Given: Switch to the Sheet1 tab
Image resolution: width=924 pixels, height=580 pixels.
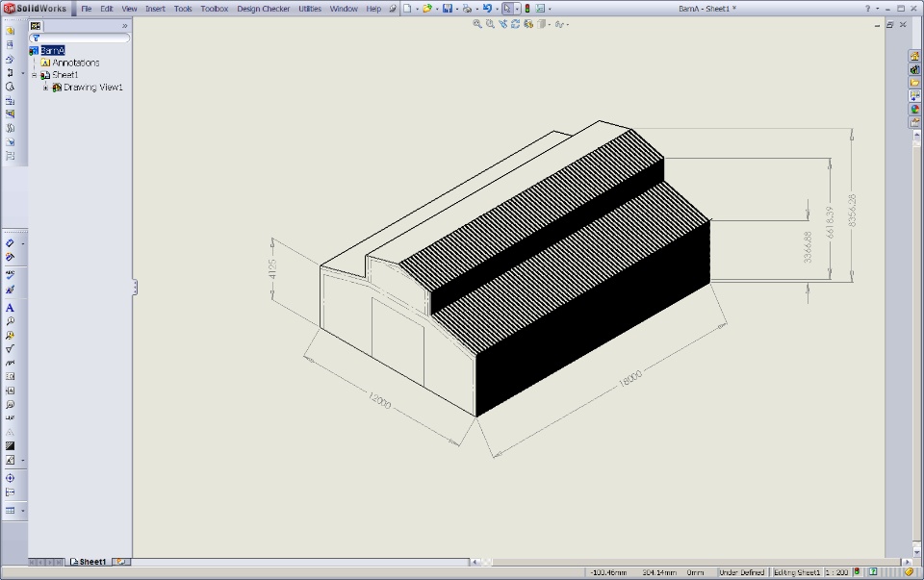Looking at the screenshot, I should pyautogui.click(x=90, y=562).
